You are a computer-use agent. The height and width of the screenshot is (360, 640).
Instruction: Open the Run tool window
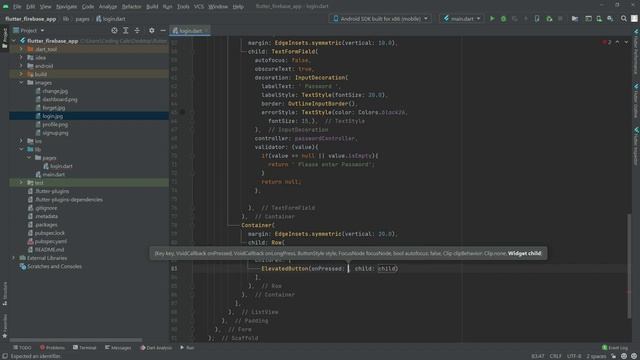(187, 348)
